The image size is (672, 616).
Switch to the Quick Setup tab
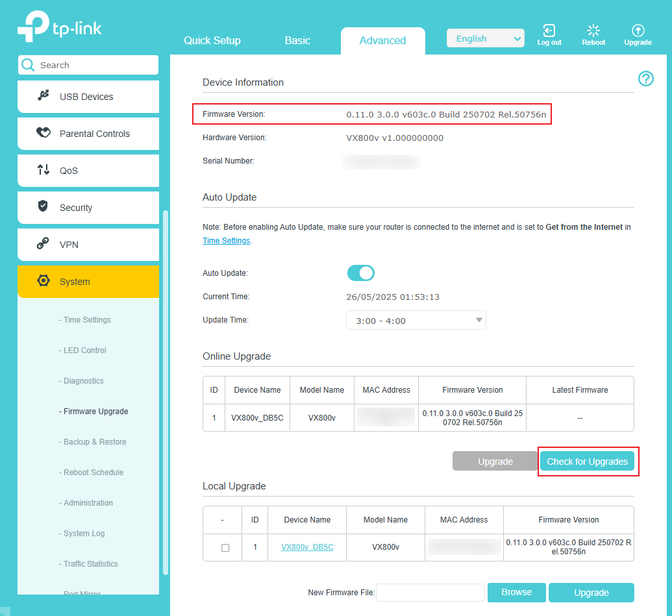[x=212, y=40]
